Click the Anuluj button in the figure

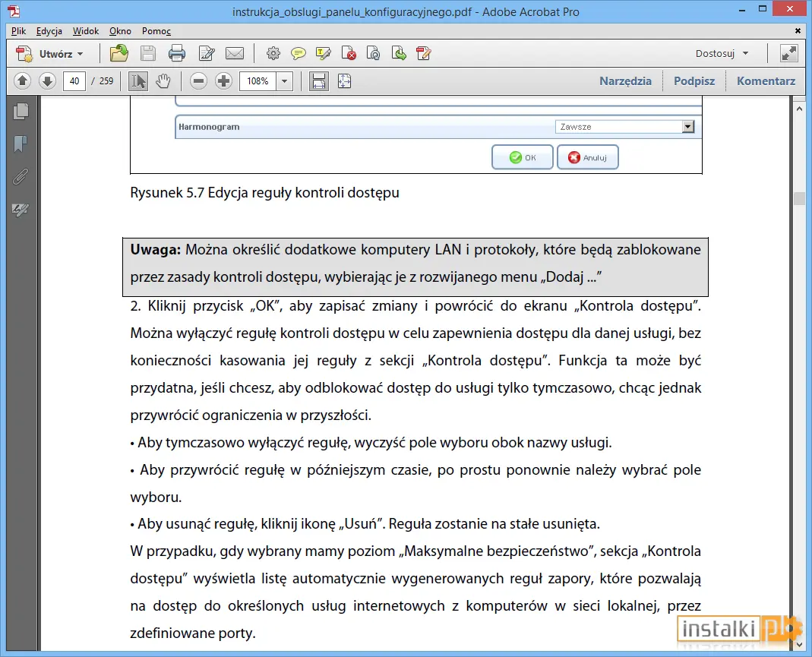(x=587, y=157)
